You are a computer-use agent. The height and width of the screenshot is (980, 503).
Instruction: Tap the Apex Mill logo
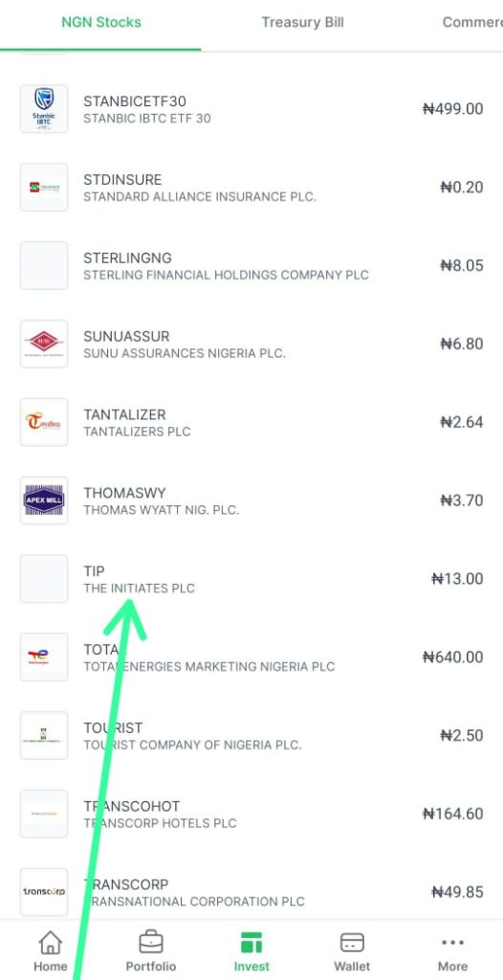[x=44, y=500]
